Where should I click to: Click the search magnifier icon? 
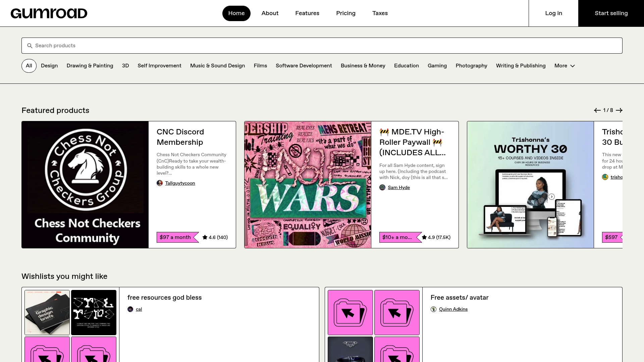30,46
